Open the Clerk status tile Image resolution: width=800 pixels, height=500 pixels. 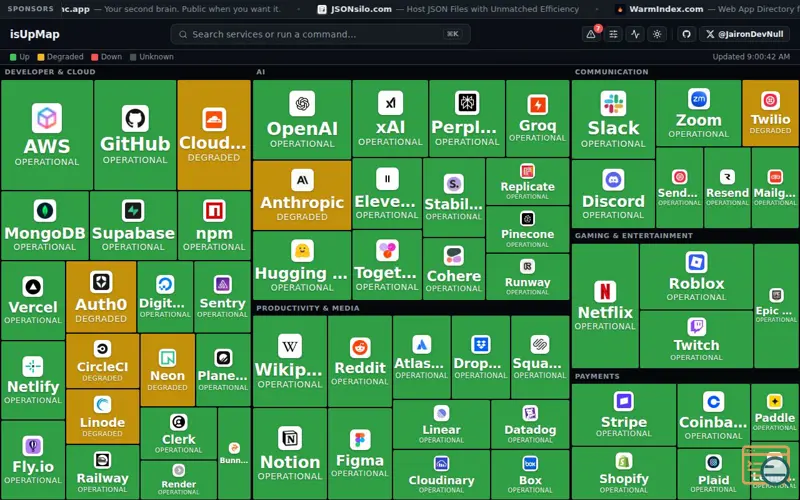[x=179, y=433]
